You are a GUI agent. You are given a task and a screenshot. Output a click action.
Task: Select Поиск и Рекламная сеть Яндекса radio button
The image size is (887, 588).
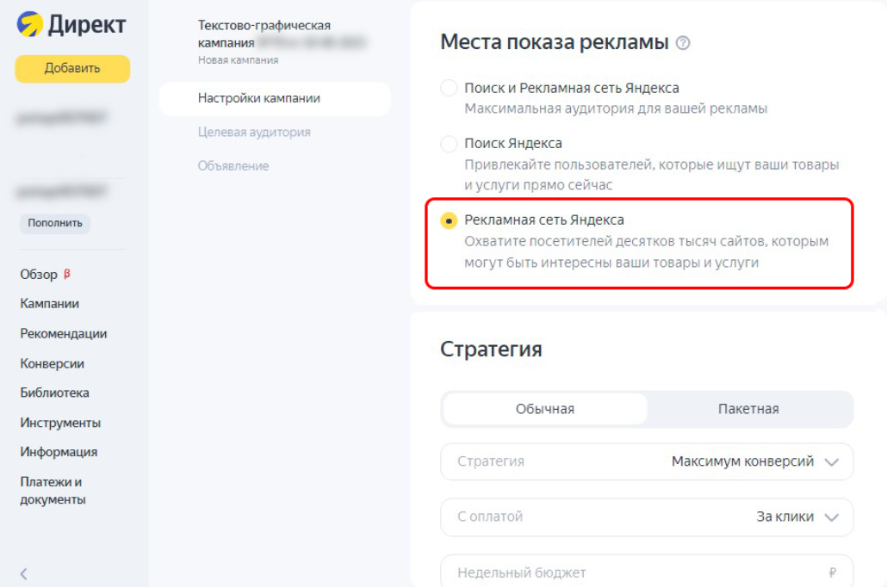449,88
